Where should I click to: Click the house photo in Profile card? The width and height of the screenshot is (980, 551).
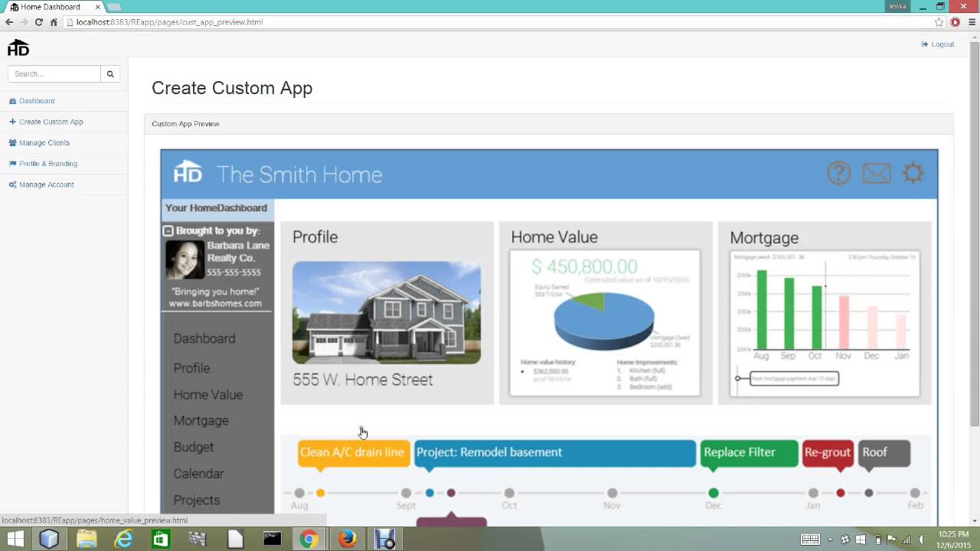(387, 312)
